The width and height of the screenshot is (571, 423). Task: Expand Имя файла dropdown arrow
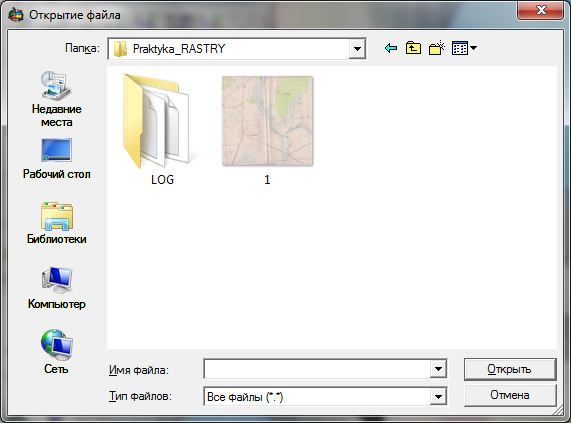(438, 369)
